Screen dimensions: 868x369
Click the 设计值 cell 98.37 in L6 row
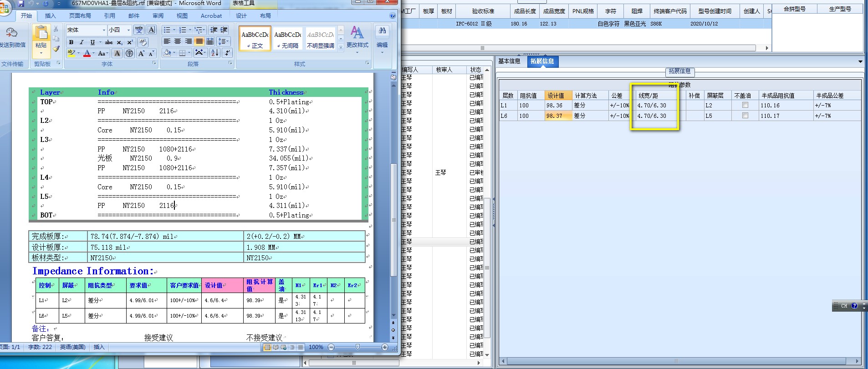(x=558, y=116)
